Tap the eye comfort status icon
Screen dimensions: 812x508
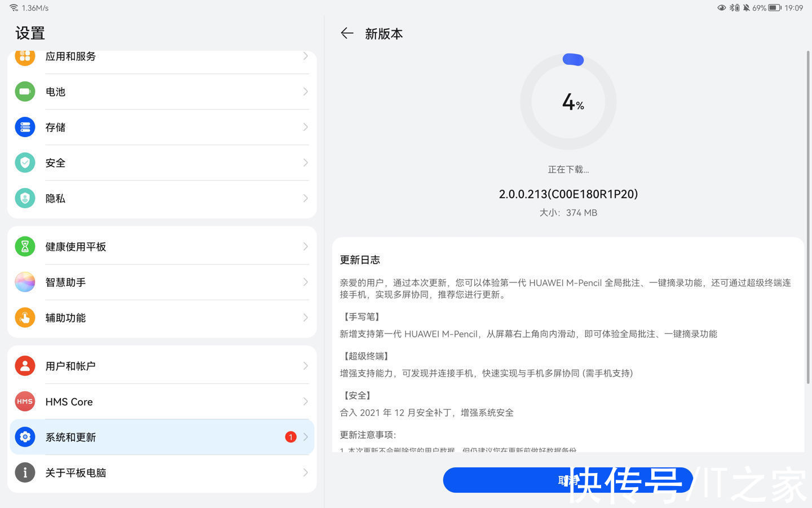(x=721, y=8)
